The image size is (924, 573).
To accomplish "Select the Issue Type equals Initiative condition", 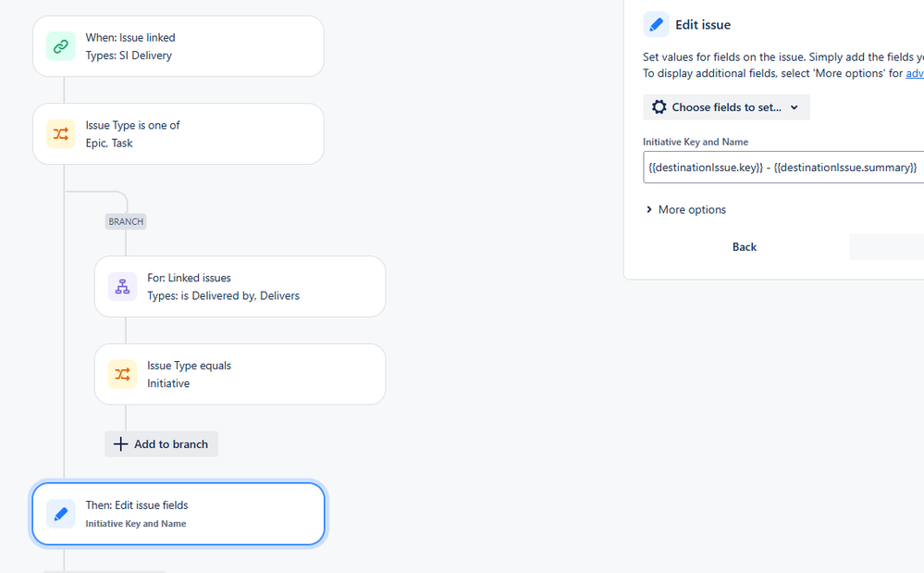I will 240,374.
